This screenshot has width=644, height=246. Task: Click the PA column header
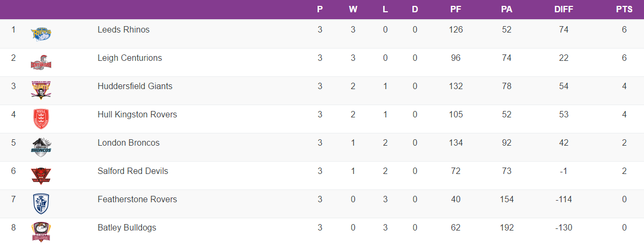click(x=506, y=10)
